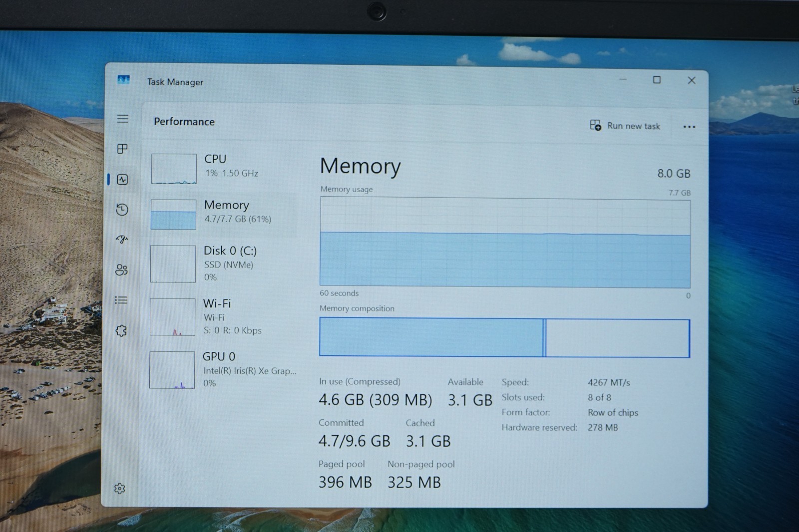Open the Details page list icon

tap(121, 300)
